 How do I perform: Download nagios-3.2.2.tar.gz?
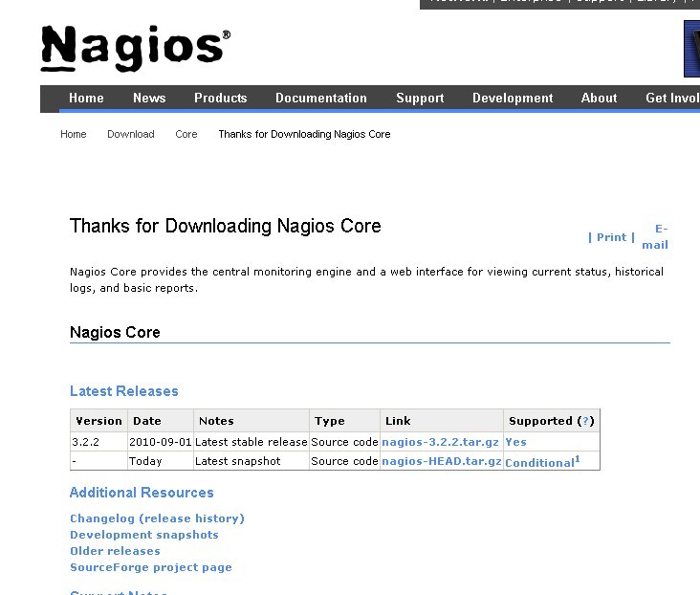coord(440,442)
